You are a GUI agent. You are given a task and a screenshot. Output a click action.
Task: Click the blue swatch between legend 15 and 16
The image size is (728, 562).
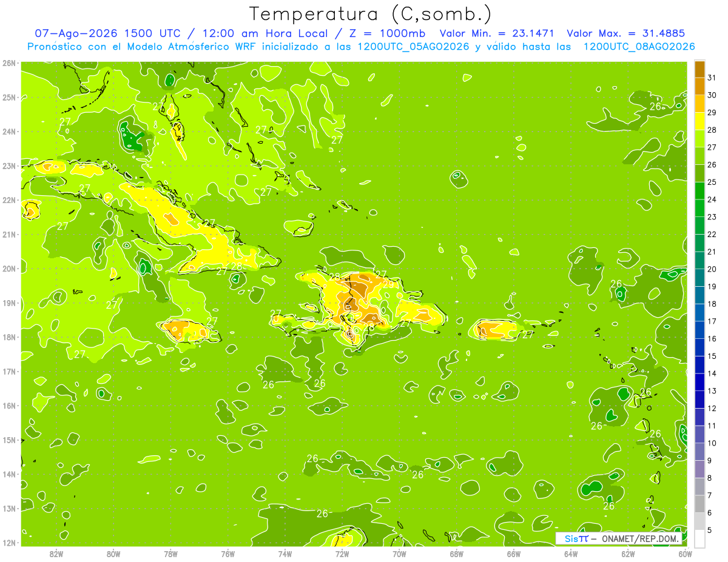click(699, 347)
